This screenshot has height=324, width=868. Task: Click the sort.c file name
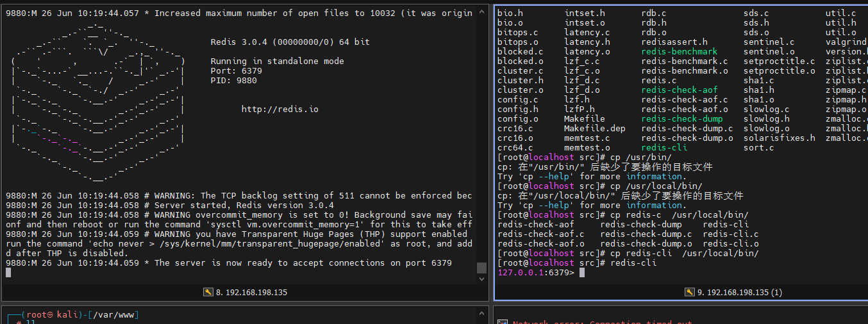[x=759, y=148]
